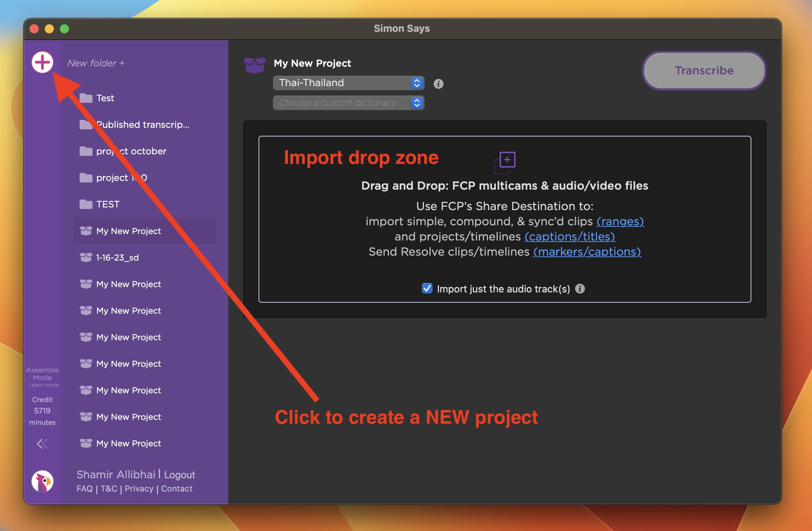Open the Thai-Thailand language dropdown
Viewport: 812px width, 531px height.
[348, 83]
